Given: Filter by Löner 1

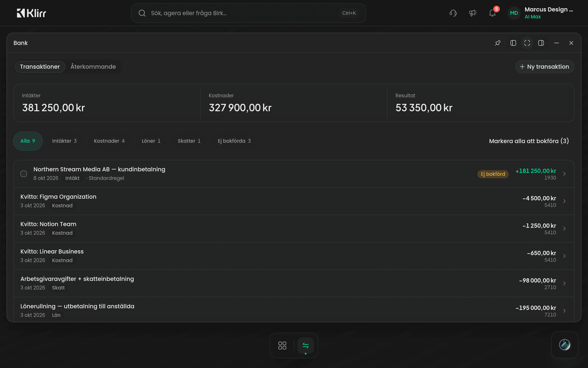Looking at the screenshot, I should point(151,141).
